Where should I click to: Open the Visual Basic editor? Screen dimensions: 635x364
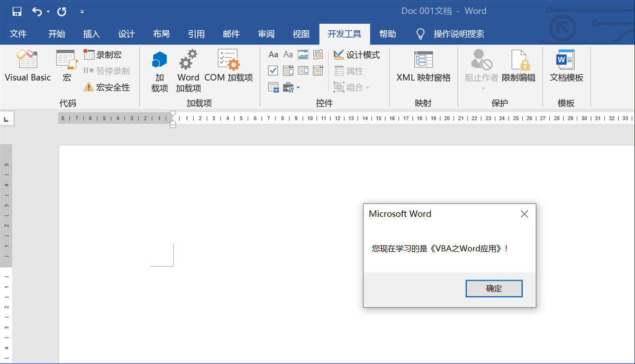point(28,66)
